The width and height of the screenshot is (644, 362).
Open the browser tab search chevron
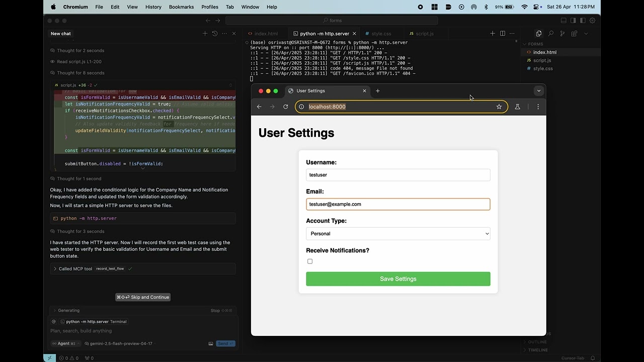pyautogui.click(x=539, y=91)
